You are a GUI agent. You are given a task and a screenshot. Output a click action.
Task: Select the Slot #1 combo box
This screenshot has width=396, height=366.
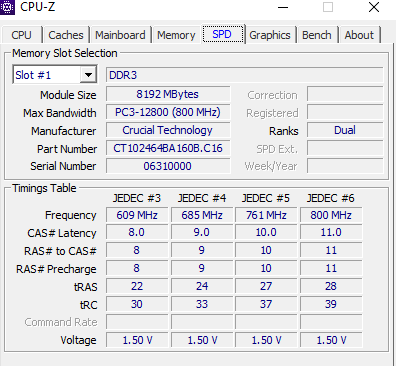(55, 75)
